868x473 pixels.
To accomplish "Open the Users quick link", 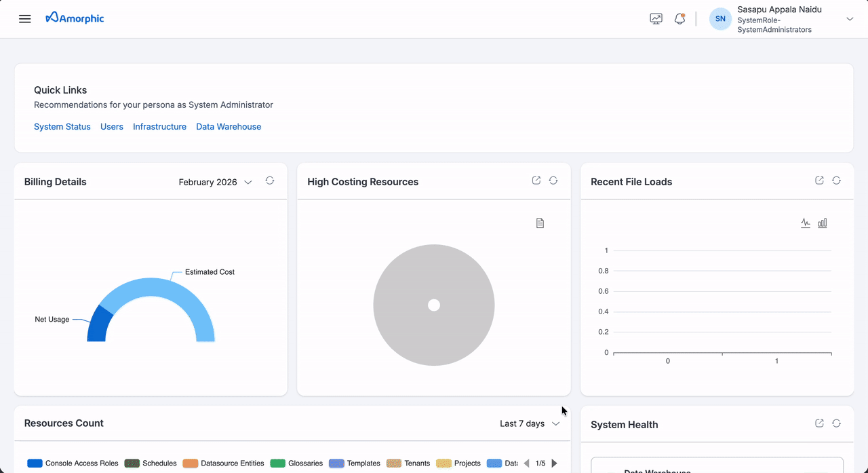I will pos(111,126).
